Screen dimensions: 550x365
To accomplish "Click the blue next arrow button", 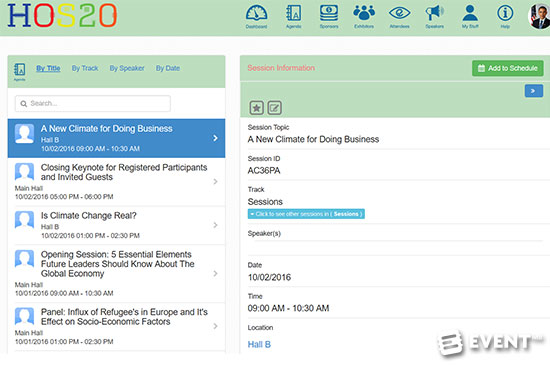I will click(534, 91).
